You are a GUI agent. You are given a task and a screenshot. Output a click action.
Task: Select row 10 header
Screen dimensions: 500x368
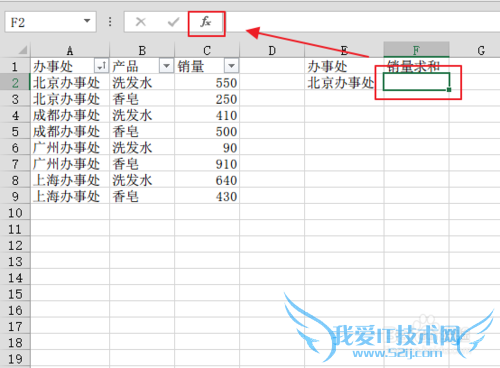[x=15, y=213]
